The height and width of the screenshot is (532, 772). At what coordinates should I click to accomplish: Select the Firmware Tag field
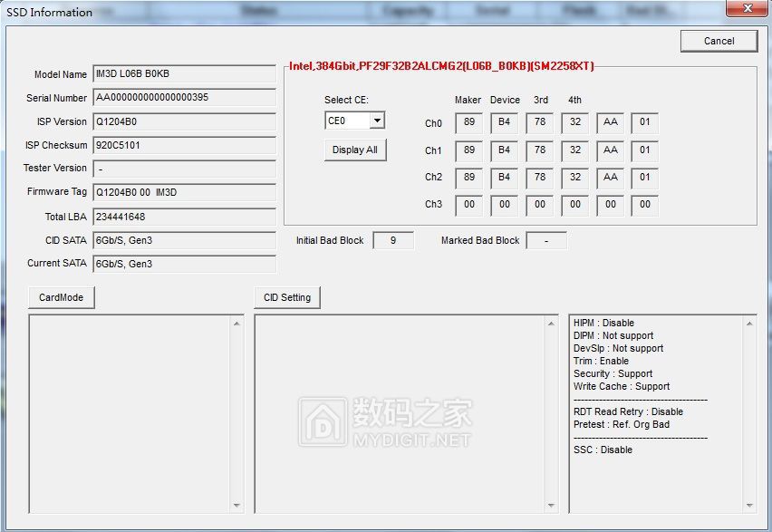pyautogui.click(x=184, y=192)
